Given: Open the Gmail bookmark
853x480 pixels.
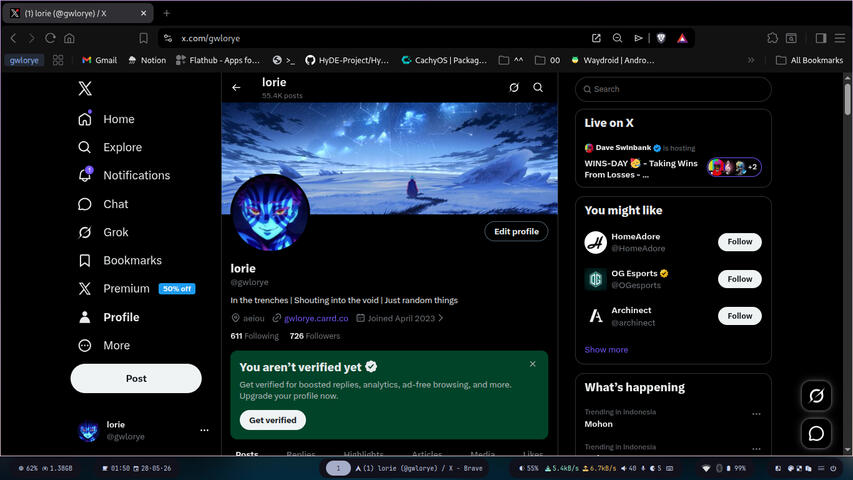Looking at the screenshot, I should tap(100, 60).
